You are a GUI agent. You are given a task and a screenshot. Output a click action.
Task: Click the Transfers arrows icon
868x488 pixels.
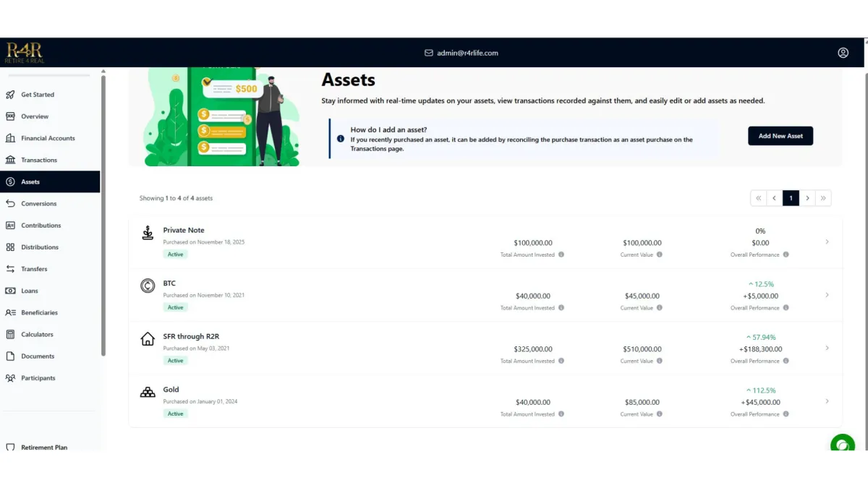tap(10, 269)
